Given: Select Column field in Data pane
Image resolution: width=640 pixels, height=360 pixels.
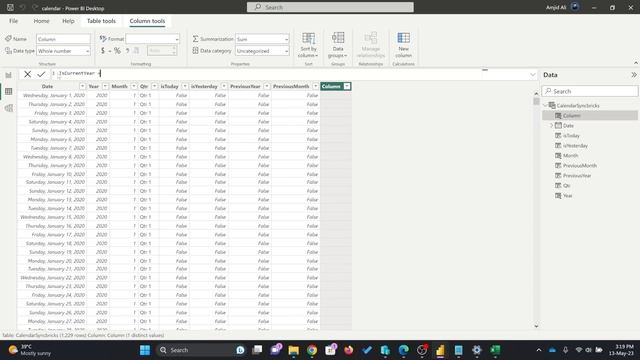Looking at the screenshot, I should pos(589,116).
